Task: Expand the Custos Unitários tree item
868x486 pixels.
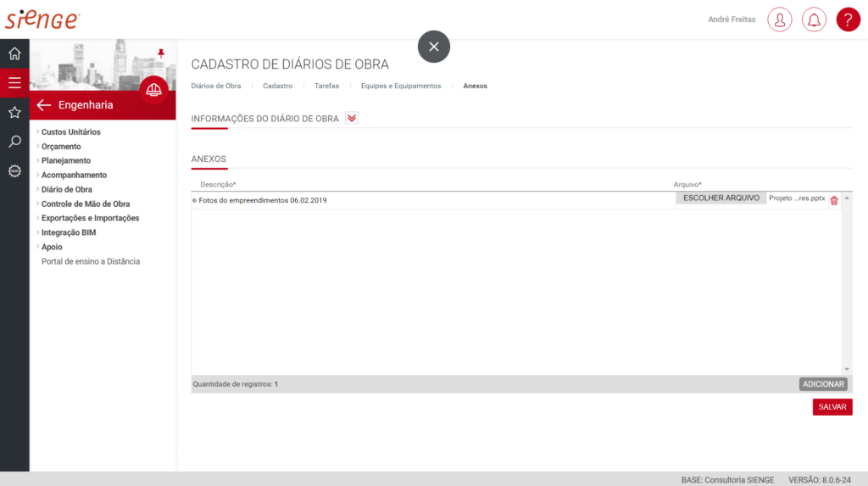Action: pos(70,132)
